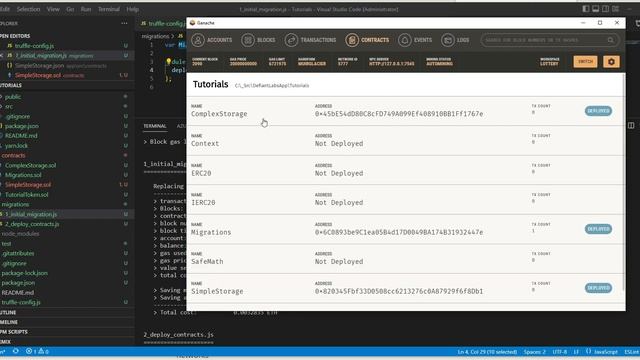Click the Context contract row
The image size is (640, 360).
tap(406, 140)
